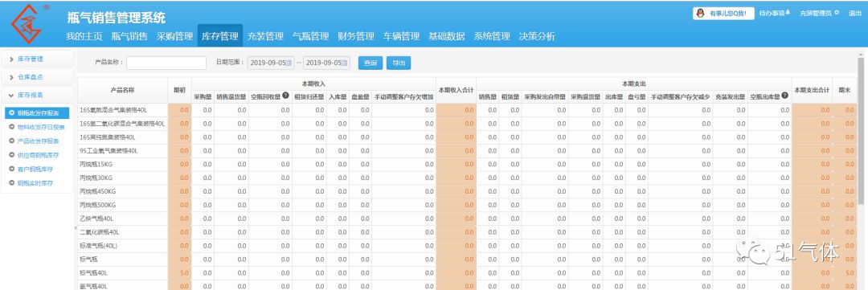
Task: Click the 本期支出合计 column header
Action: click(812, 90)
